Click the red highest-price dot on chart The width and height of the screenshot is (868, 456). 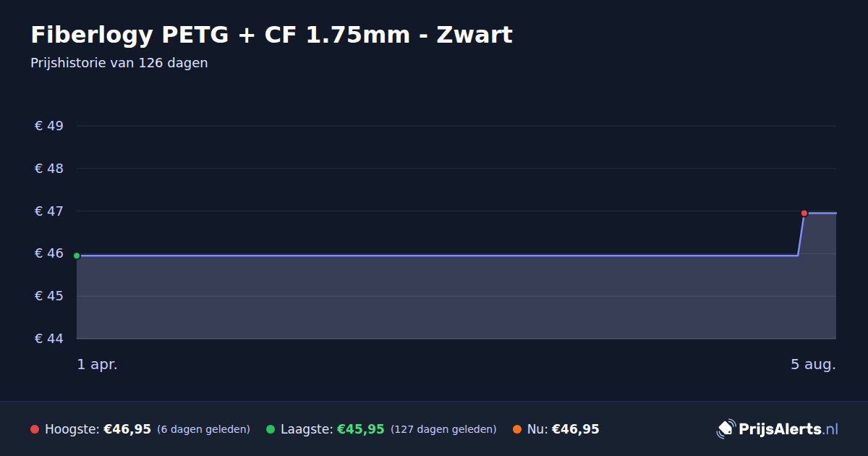tap(804, 213)
